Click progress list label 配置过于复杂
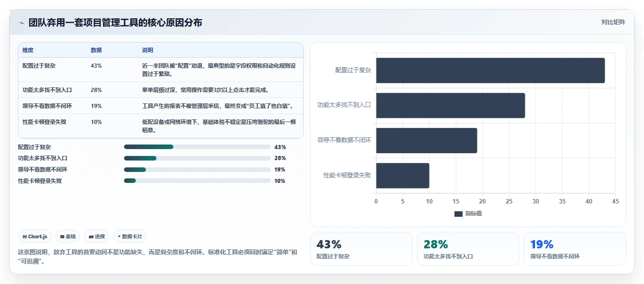This screenshot has width=644, height=284. [x=34, y=147]
